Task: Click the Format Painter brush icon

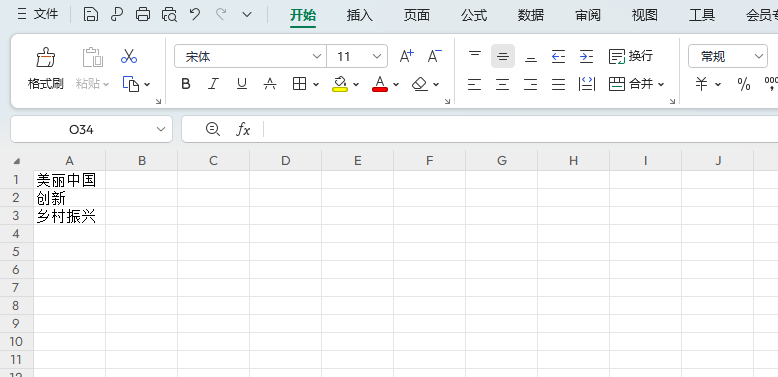Action: tap(45, 57)
